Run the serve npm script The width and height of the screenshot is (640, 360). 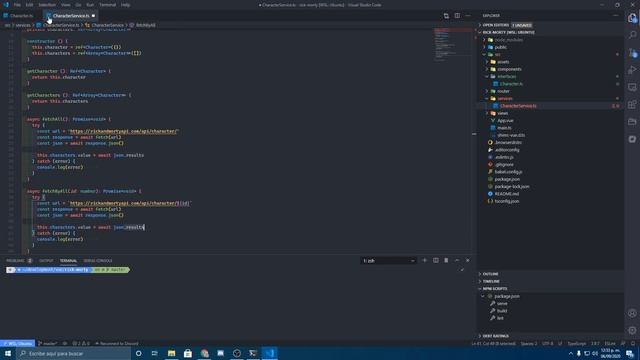(x=502, y=304)
